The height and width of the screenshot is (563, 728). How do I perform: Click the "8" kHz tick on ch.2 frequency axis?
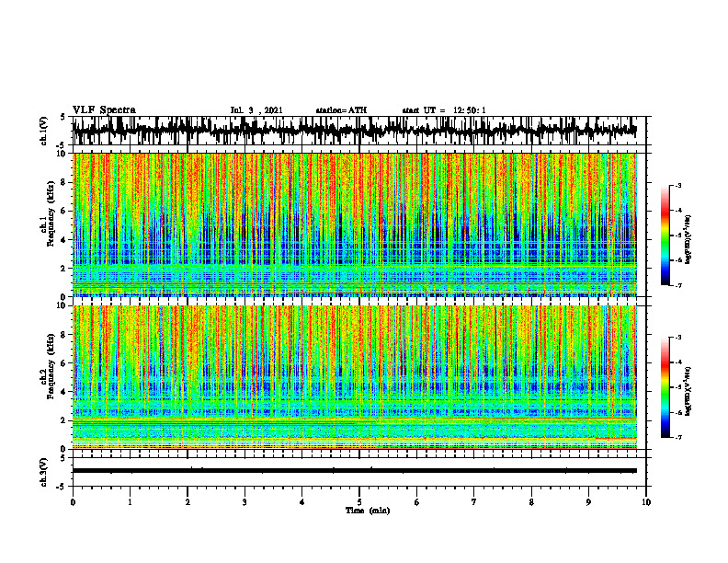[64, 335]
